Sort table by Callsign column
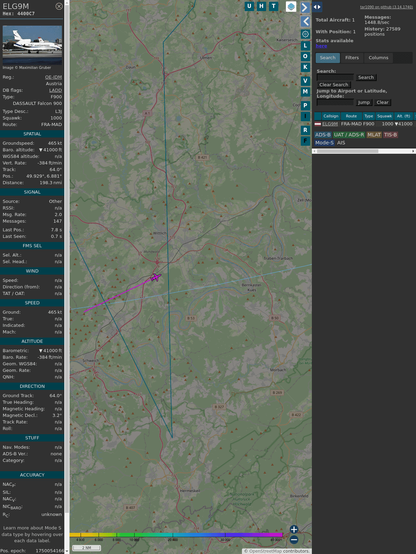 click(x=331, y=116)
